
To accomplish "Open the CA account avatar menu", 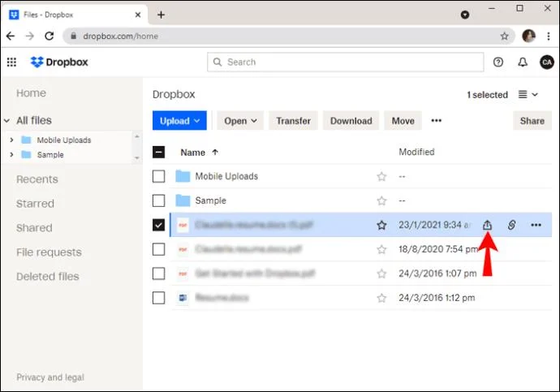I will [546, 62].
